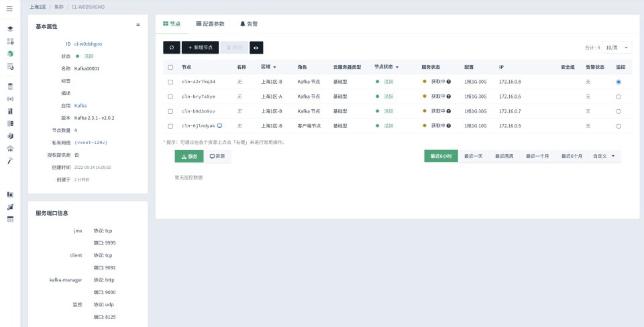Open the 10/页 page size dropdown
Viewport: 644px width, 327px height.
point(617,48)
